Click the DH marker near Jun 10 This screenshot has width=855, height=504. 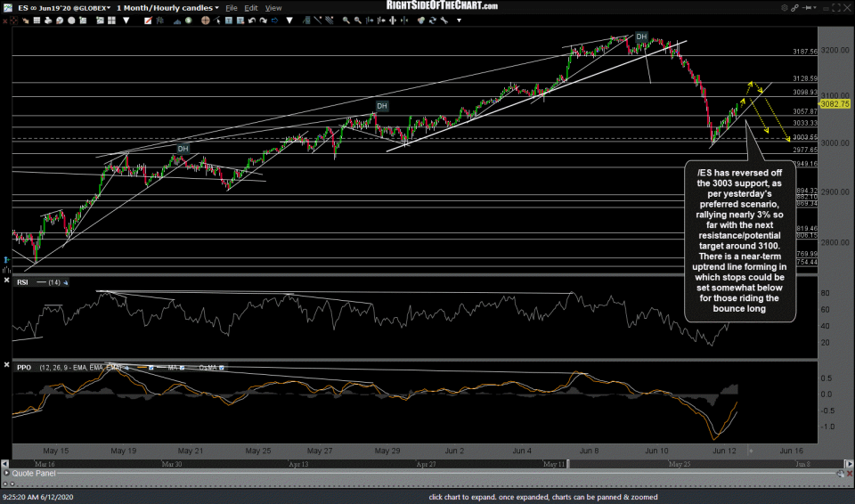[641, 37]
